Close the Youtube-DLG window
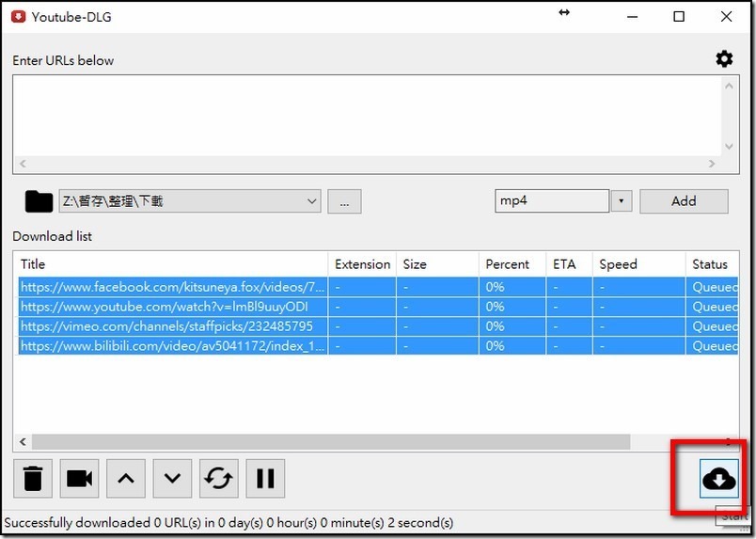Image resolution: width=756 pixels, height=539 pixels. (726, 17)
